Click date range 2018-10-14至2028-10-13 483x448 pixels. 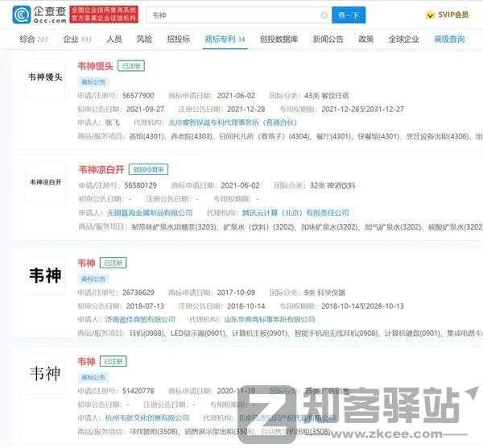pyautogui.click(x=362, y=306)
